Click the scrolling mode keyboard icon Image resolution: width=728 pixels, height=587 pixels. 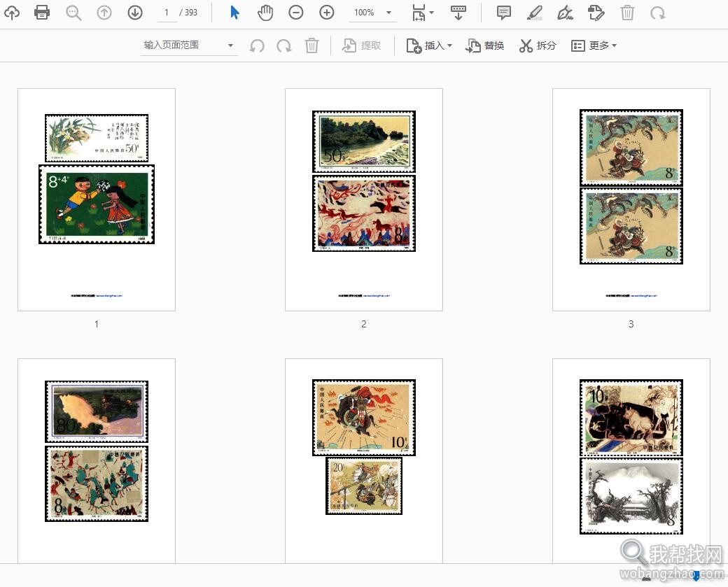pyautogui.click(x=458, y=13)
